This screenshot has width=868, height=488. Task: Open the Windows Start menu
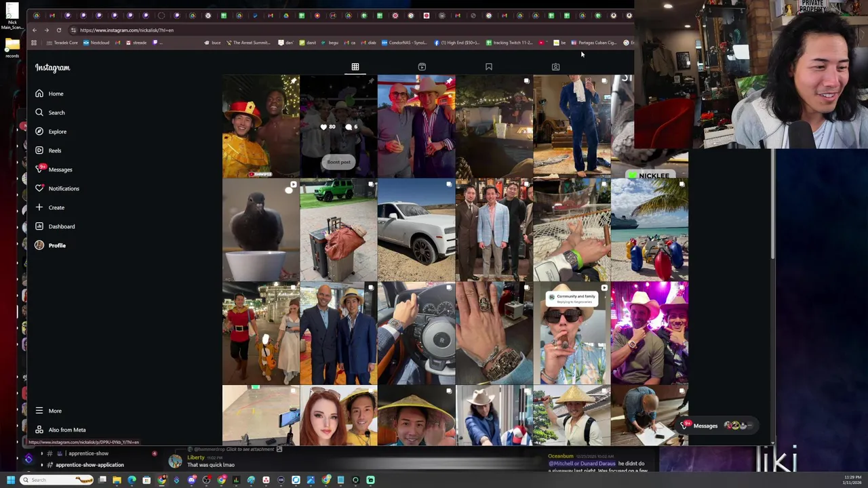coord(10,480)
